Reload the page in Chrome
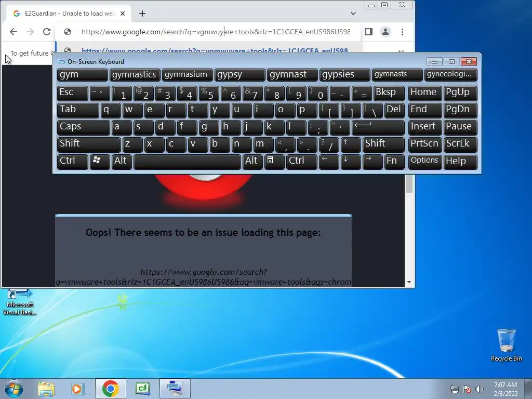This screenshot has height=399, width=532. (47, 32)
